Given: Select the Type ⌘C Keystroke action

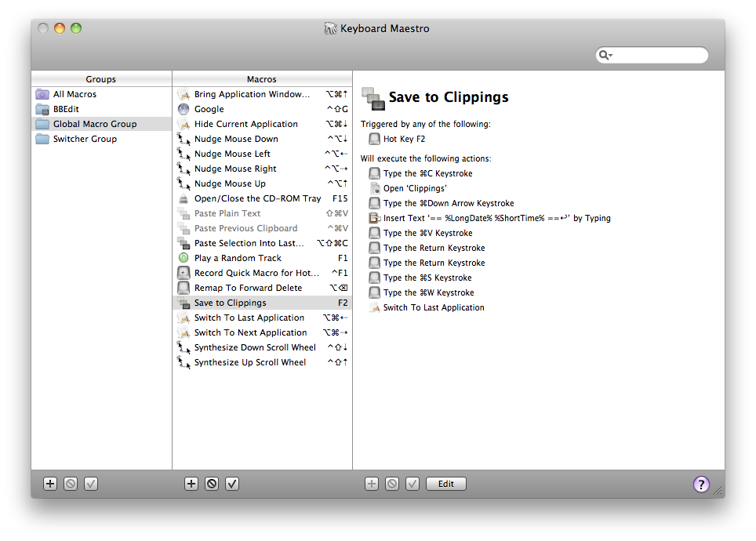Looking at the screenshot, I should 420,173.
